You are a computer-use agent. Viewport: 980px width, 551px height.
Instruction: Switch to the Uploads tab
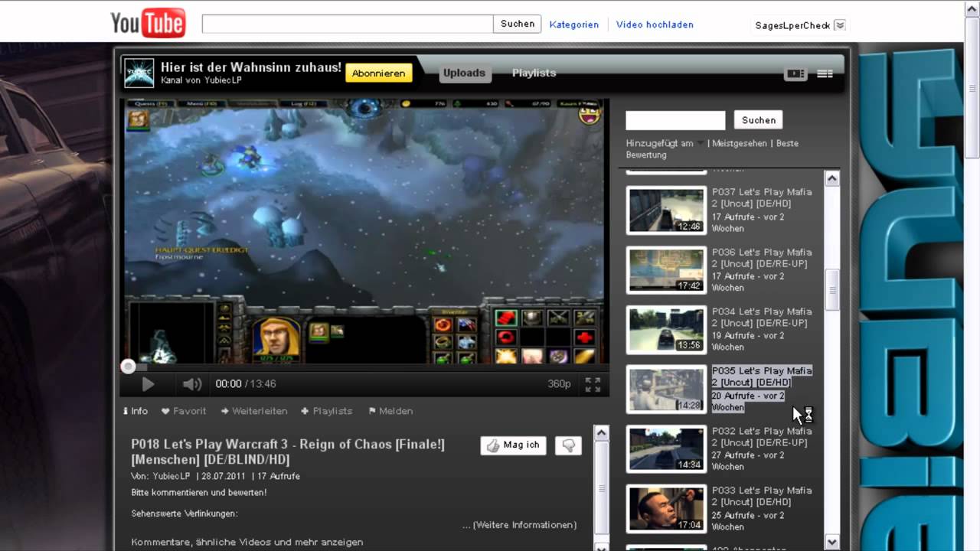click(464, 73)
